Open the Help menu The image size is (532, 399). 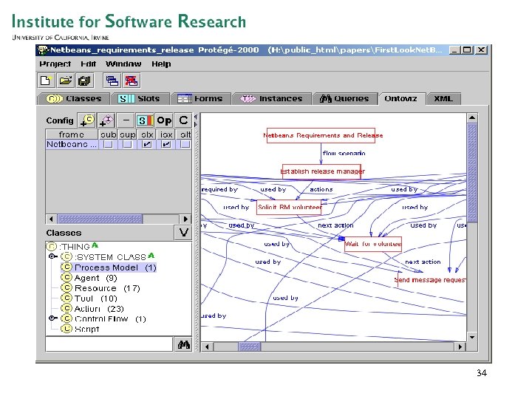(x=161, y=64)
